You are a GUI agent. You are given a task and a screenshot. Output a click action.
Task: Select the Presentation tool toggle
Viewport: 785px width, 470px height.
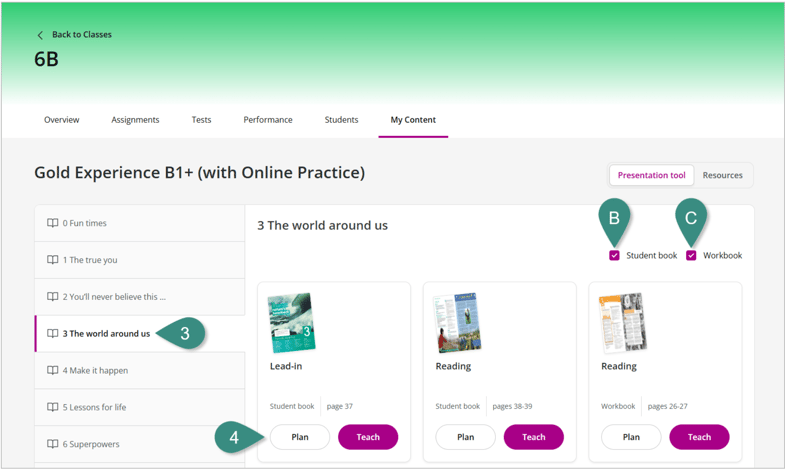651,175
